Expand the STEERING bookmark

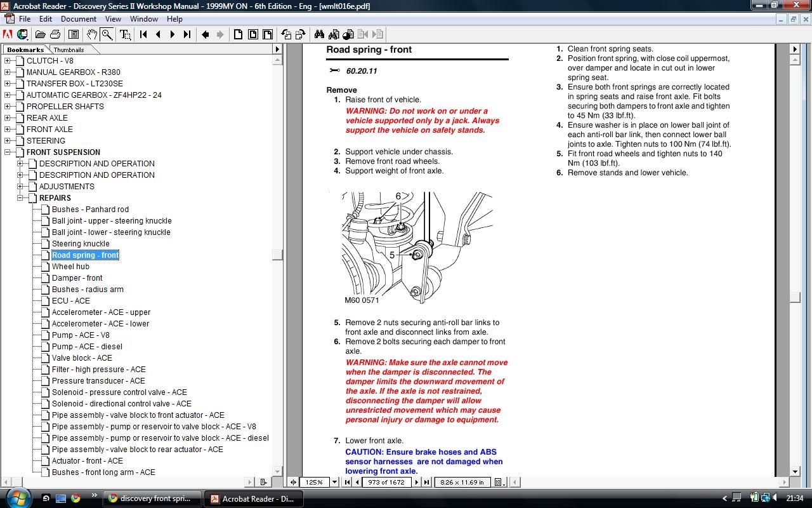point(8,141)
